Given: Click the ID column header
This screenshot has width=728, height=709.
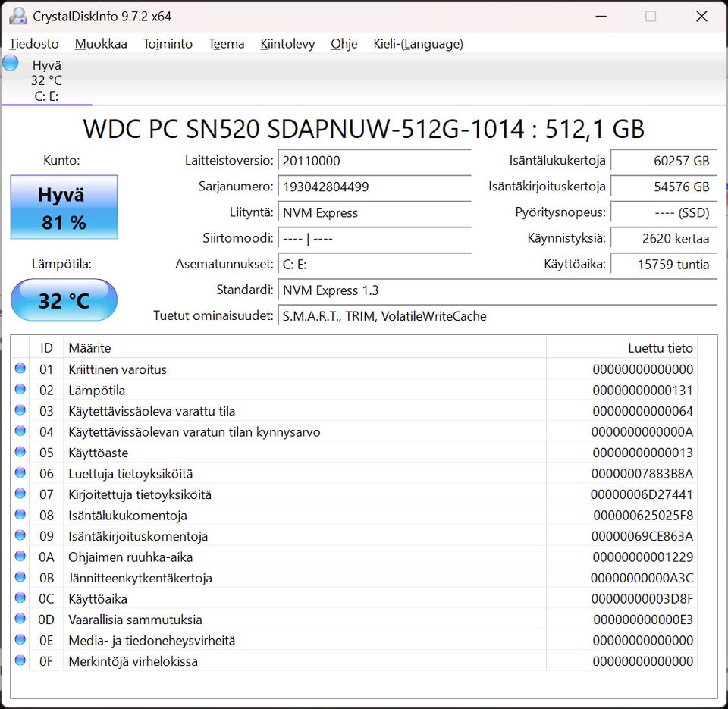Looking at the screenshot, I should [46, 348].
